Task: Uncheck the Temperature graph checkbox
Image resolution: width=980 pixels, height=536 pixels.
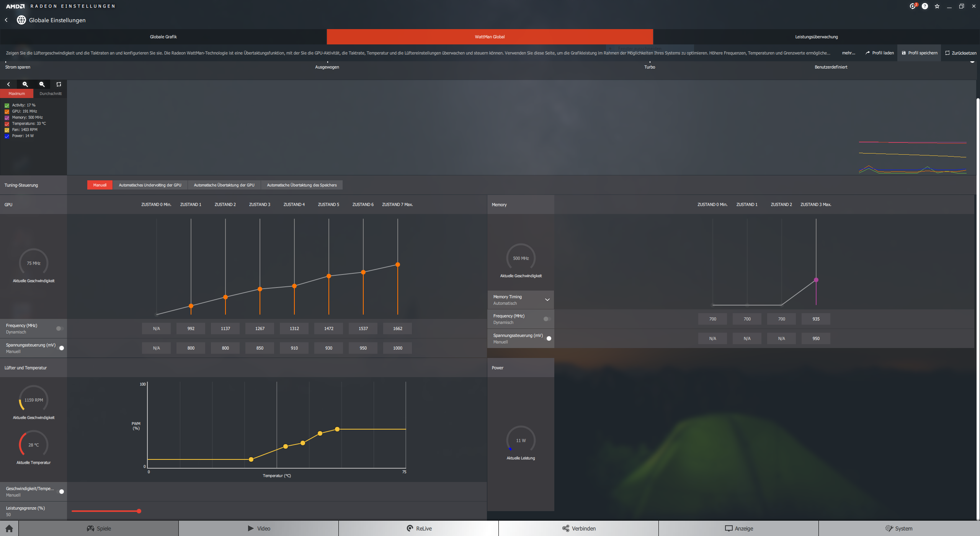Action: coord(7,124)
